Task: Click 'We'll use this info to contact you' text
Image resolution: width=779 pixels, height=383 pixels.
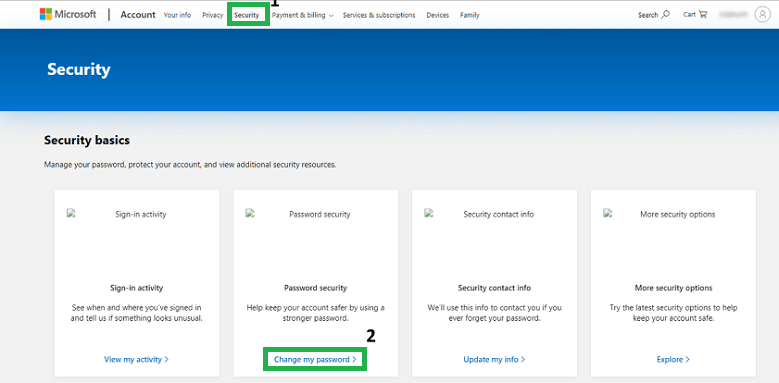Action: (x=494, y=313)
